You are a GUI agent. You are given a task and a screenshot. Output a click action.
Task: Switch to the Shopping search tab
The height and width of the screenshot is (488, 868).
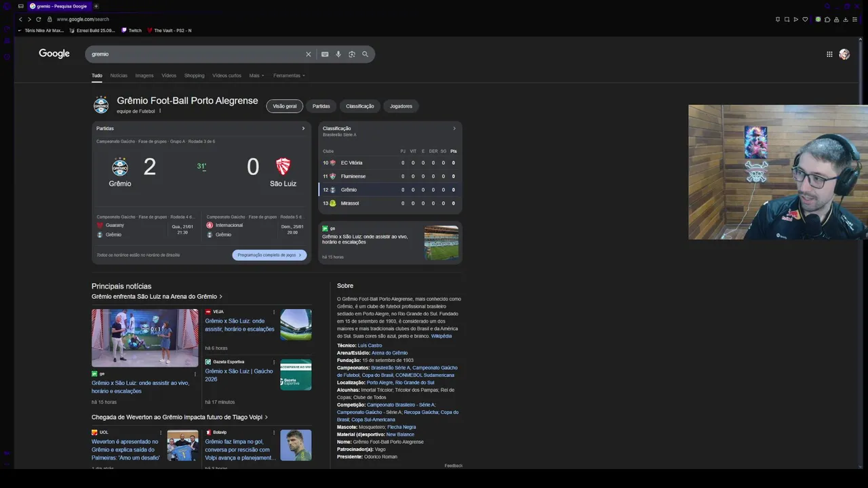[x=194, y=76]
